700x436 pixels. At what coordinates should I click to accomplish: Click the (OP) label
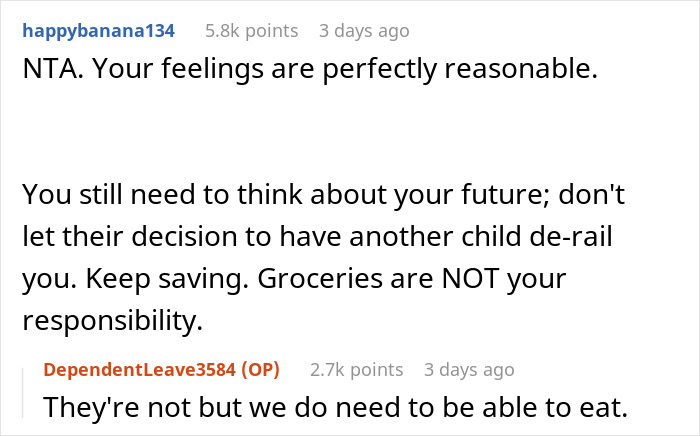[x=255, y=370]
